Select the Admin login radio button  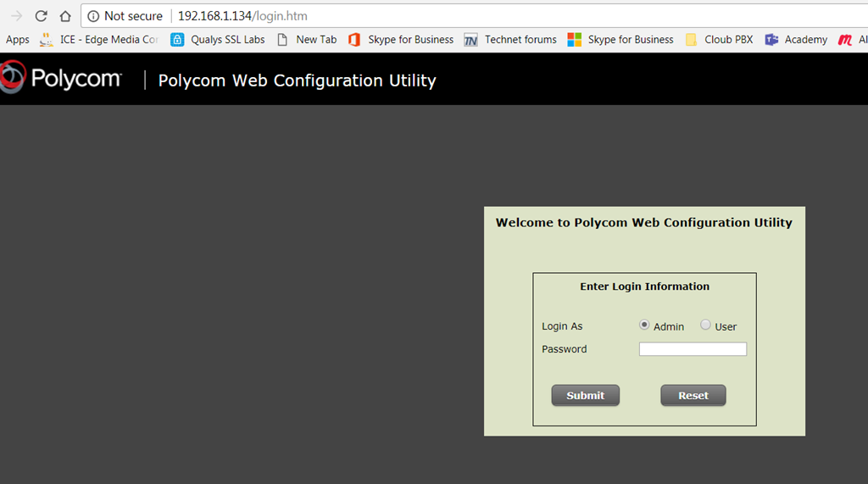(644, 325)
